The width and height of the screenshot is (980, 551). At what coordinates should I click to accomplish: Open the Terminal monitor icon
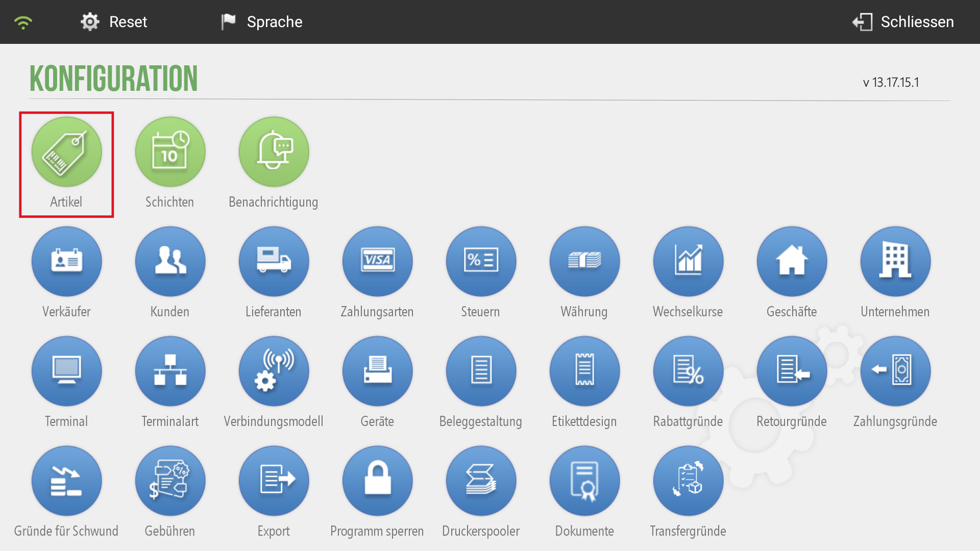67,371
